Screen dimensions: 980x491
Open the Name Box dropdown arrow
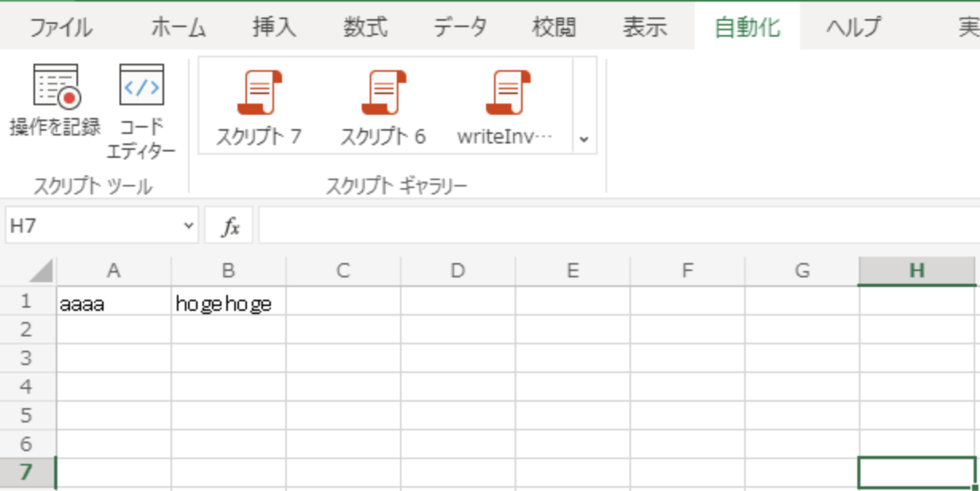tap(189, 226)
